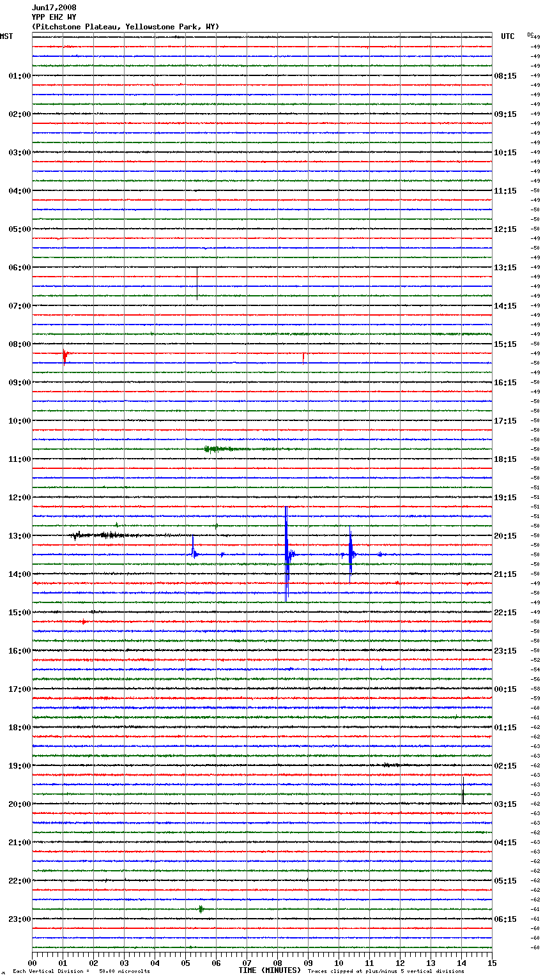
Task: Click minute 00 on the time axis
Action: [x=32, y=963]
